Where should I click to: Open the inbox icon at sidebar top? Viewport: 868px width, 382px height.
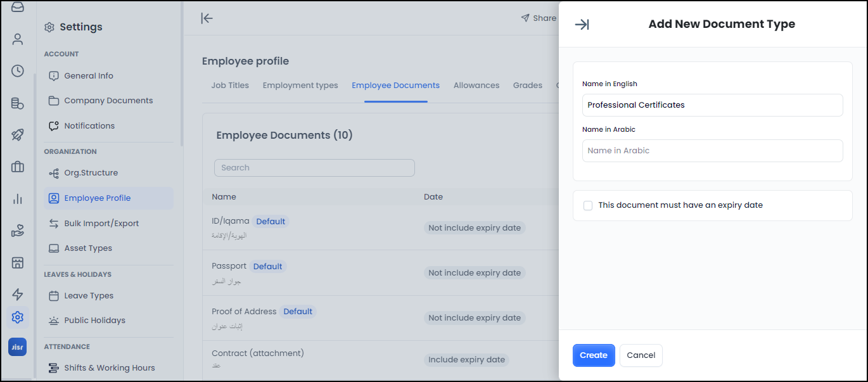click(x=17, y=8)
